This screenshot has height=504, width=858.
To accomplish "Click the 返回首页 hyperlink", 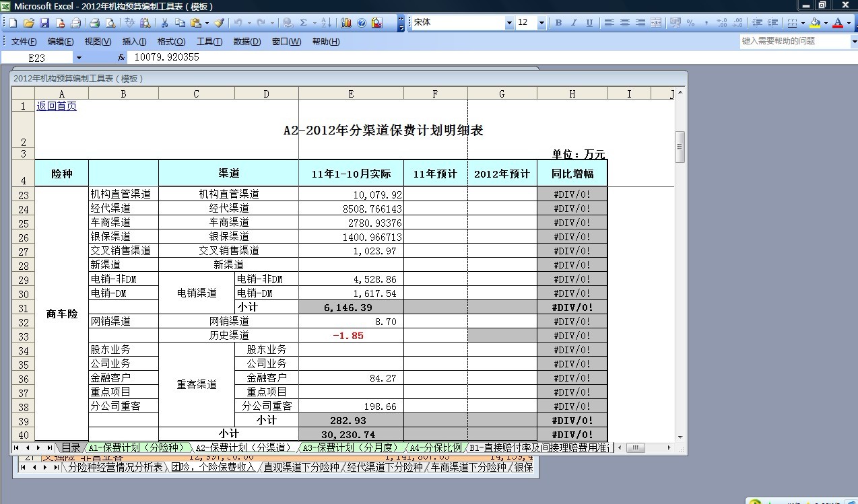I will coord(57,106).
